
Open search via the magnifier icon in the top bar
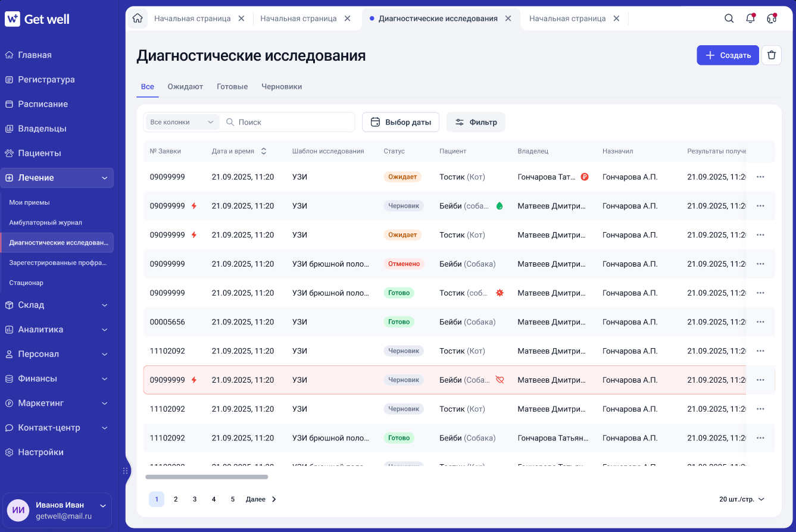coord(729,18)
